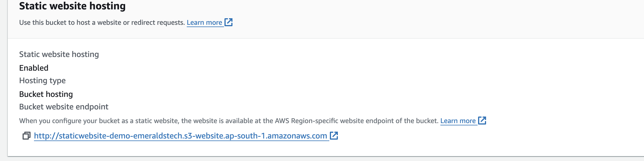Open Learn more under the section title

(x=204, y=23)
